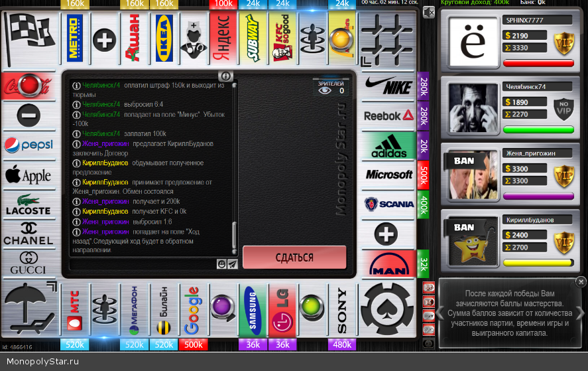The image size is (588, 371).
Task: Show previous tip with left arrow
Action: coord(440,313)
